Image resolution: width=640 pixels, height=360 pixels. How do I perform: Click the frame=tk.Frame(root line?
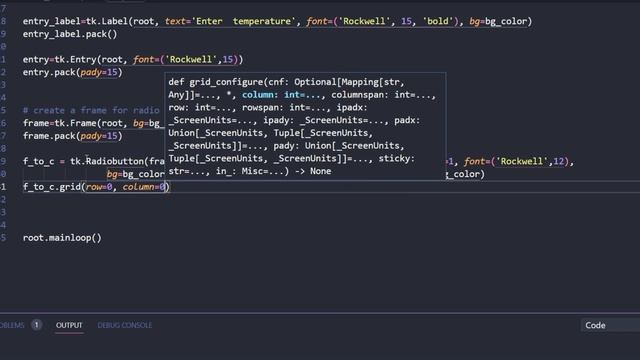click(93, 123)
